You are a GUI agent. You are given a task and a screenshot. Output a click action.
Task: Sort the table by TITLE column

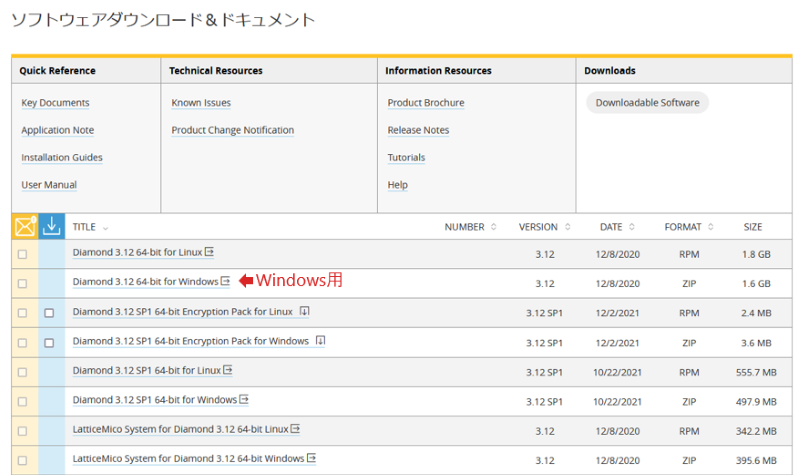pyautogui.click(x=90, y=227)
